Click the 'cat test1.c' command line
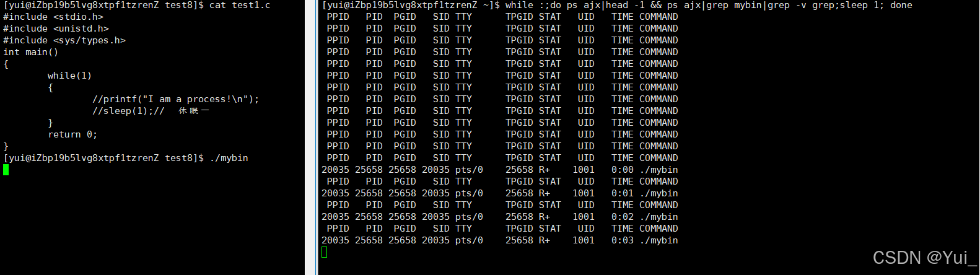Image resolution: width=980 pixels, height=275 pixels. coord(137,5)
